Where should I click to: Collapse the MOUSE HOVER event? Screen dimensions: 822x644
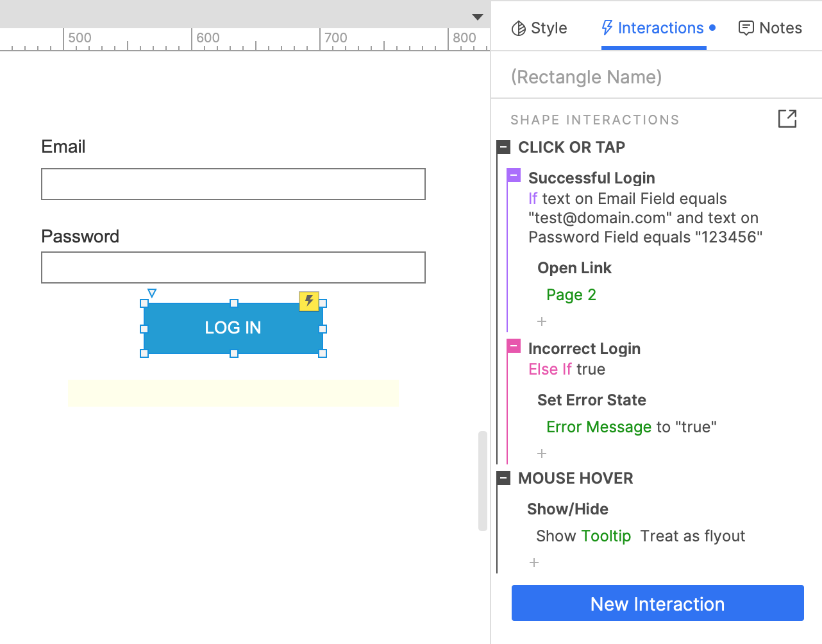pos(504,478)
